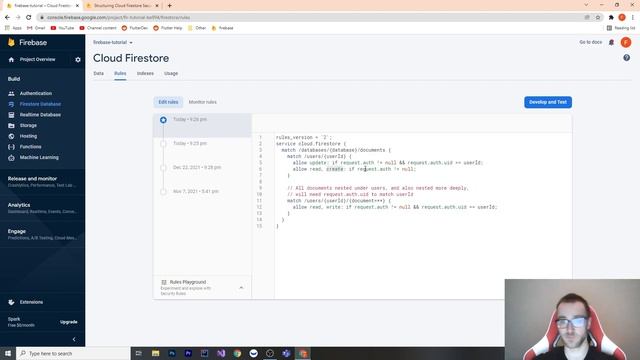The height and width of the screenshot is (360, 640).
Task: Open Chrome from the taskbar
Action: [x=237, y=353]
